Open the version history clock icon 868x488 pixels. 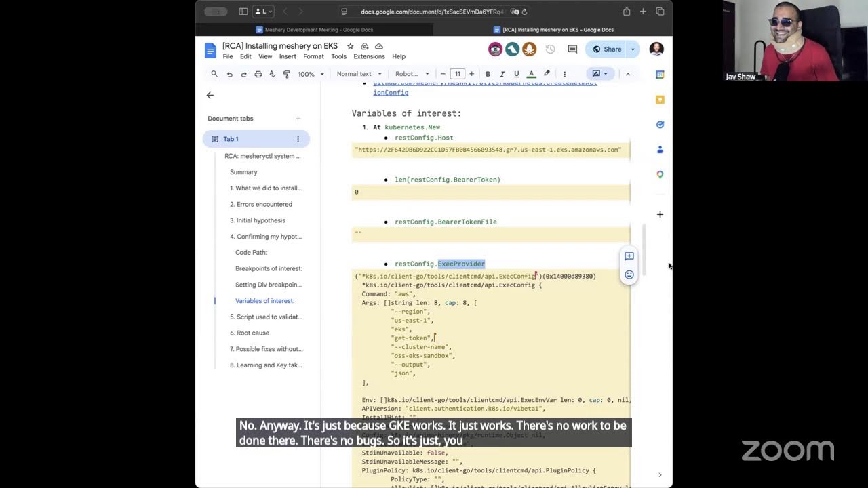coord(550,49)
